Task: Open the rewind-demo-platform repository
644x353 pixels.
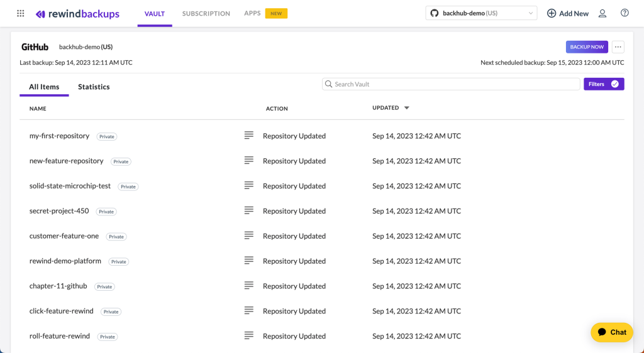Action: (65, 261)
